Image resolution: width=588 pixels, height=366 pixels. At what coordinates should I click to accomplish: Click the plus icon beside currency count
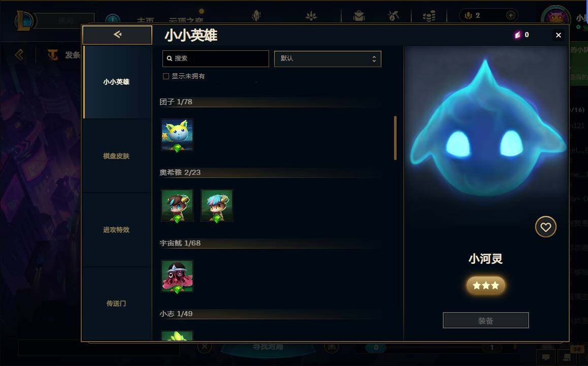point(510,15)
